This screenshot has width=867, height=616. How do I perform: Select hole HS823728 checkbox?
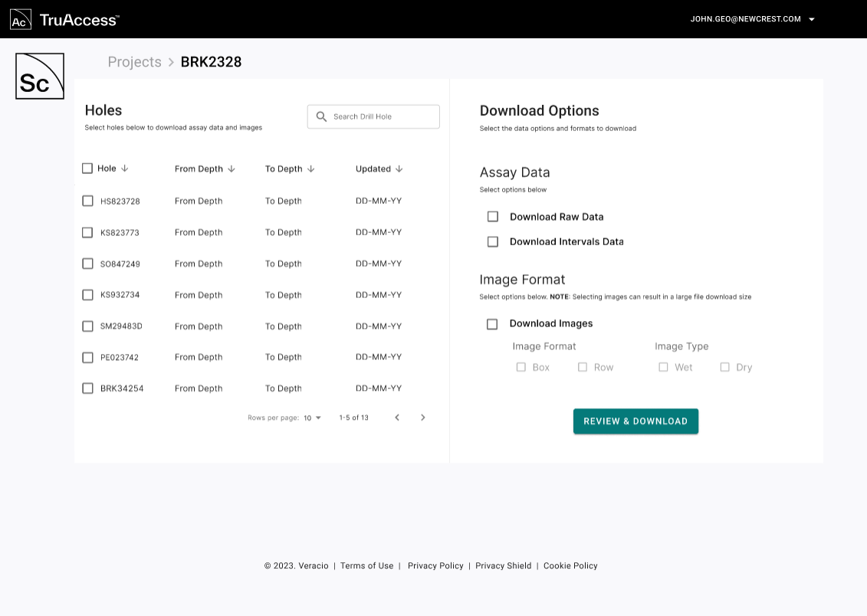87,201
